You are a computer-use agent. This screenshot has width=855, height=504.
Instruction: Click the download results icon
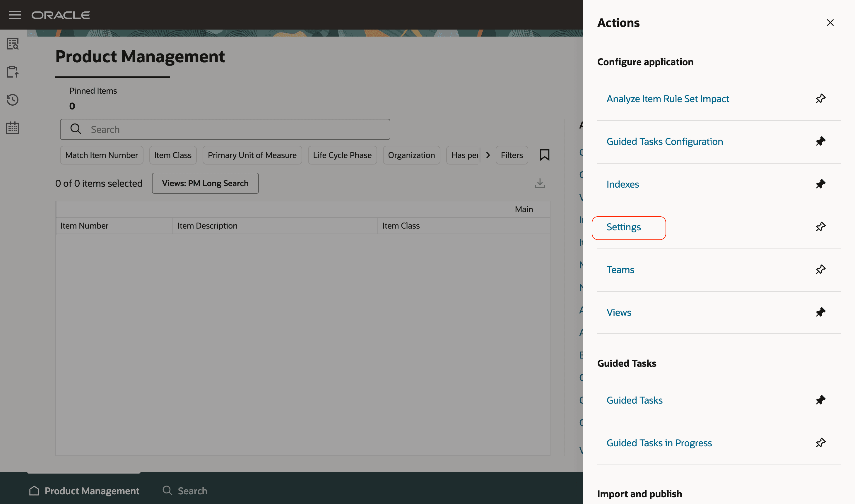[540, 183]
